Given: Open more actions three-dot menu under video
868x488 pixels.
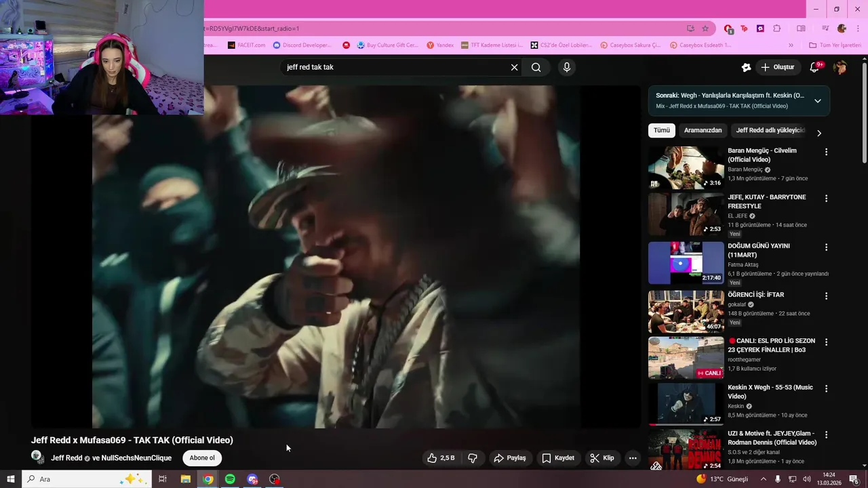Looking at the screenshot, I should point(633,458).
